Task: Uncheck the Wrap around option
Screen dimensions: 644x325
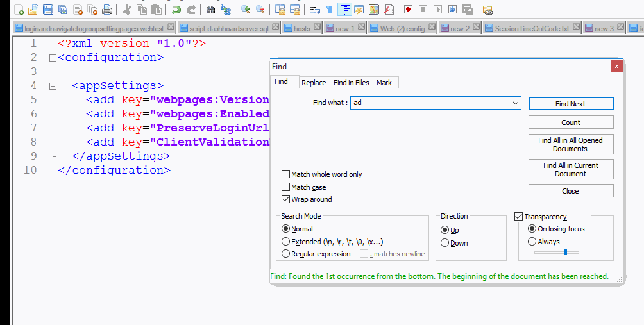Action: click(285, 199)
